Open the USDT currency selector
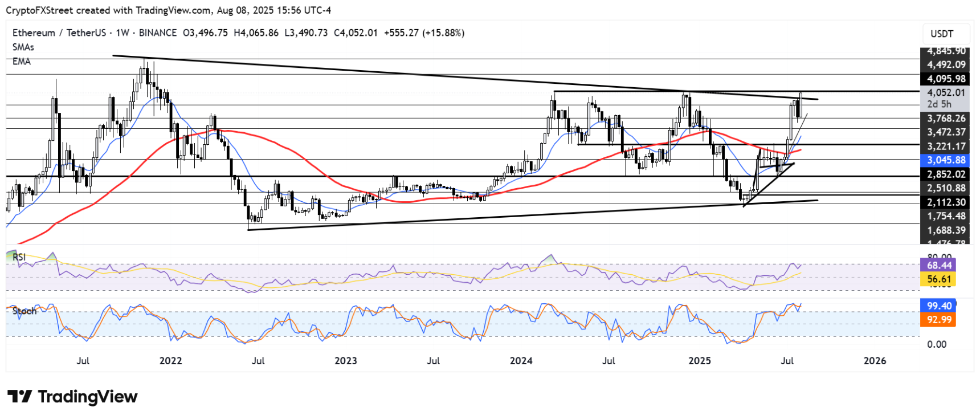This screenshot has width=980, height=419. pyautogui.click(x=942, y=34)
